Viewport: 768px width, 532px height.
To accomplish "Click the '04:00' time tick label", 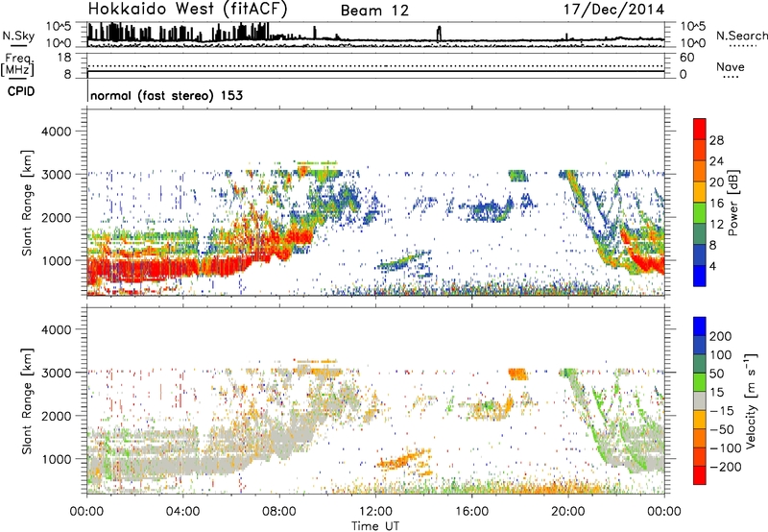I will coord(182,512).
